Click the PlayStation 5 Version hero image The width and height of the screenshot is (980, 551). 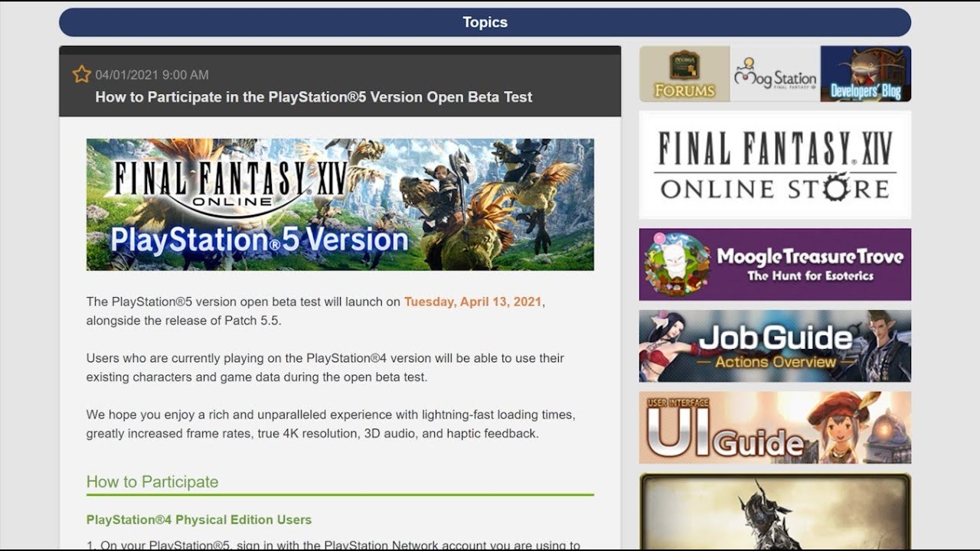340,204
